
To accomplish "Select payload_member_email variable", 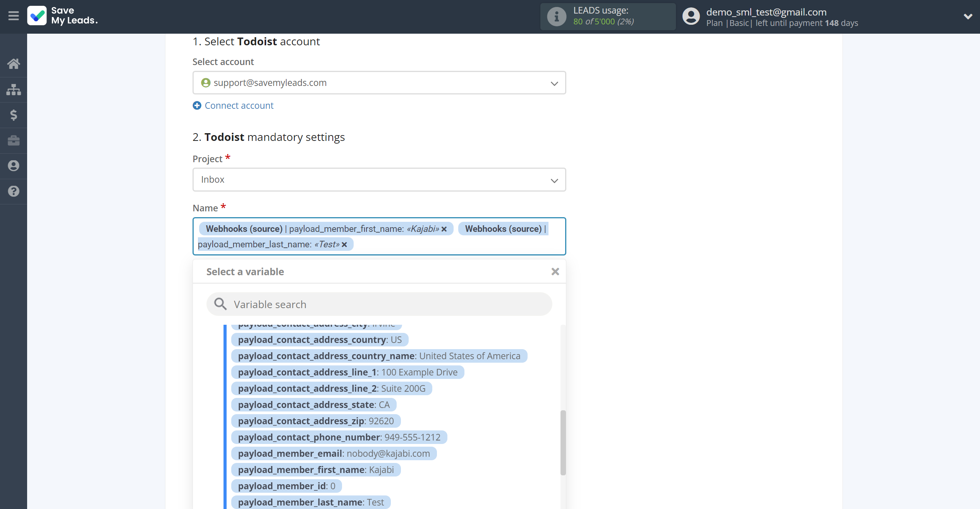I will click(334, 454).
